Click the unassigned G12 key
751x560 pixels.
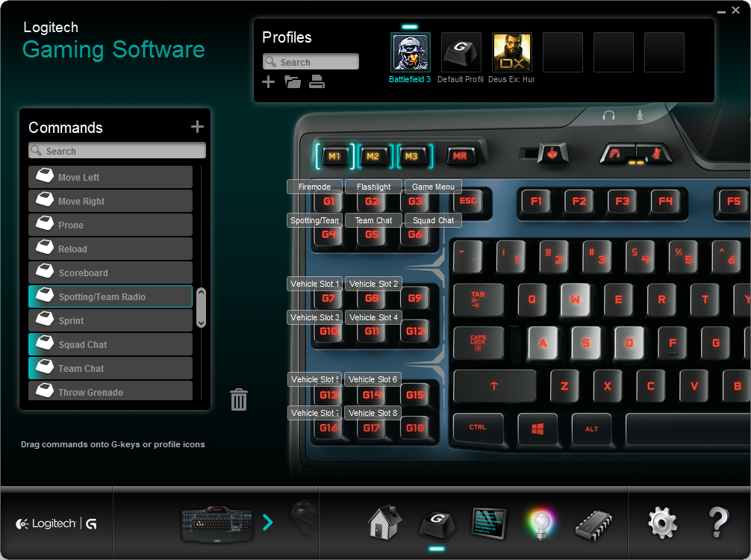point(415,332)
